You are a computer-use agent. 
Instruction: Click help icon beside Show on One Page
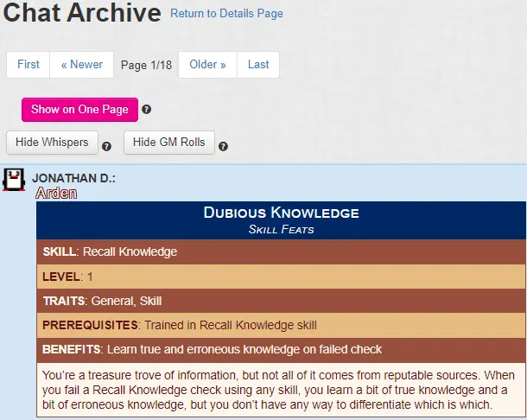click(146, 109)
